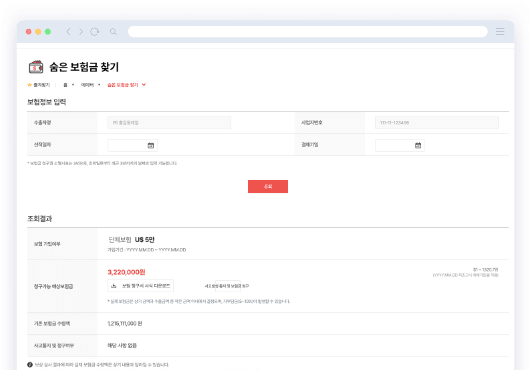Click the 조회결과 section heading
This screenshot has height=370, width=530.
tap(40, 219)
